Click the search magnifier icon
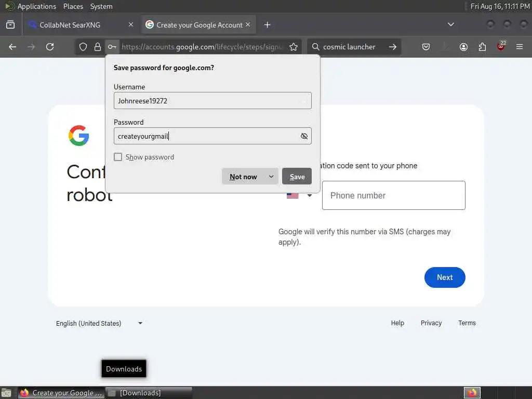532x399 pixels. [315, 47]
